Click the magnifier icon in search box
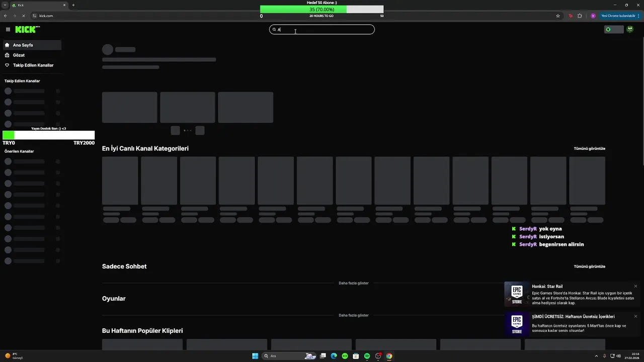Image resolution: width=644 pixels, height=362 pixels. tap(274, 30)
